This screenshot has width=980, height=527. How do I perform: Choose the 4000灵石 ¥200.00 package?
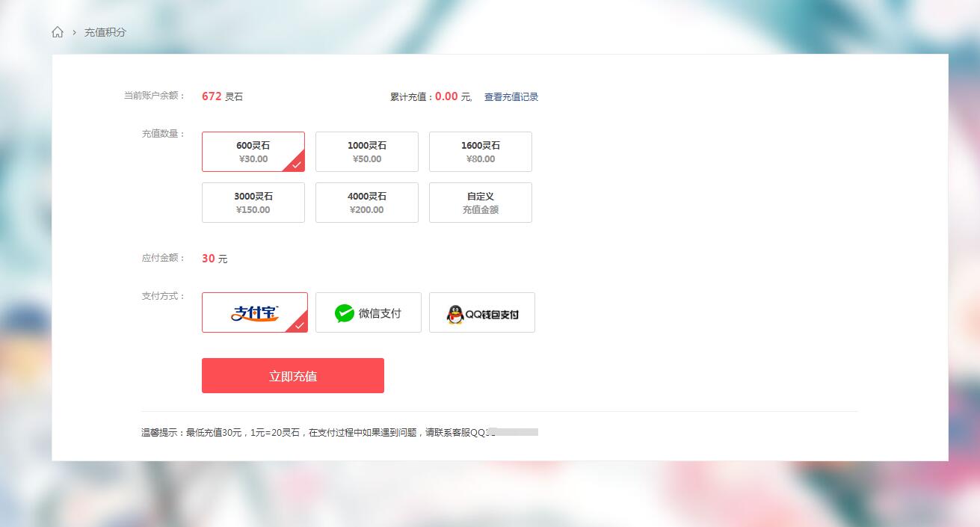[366, 203]
